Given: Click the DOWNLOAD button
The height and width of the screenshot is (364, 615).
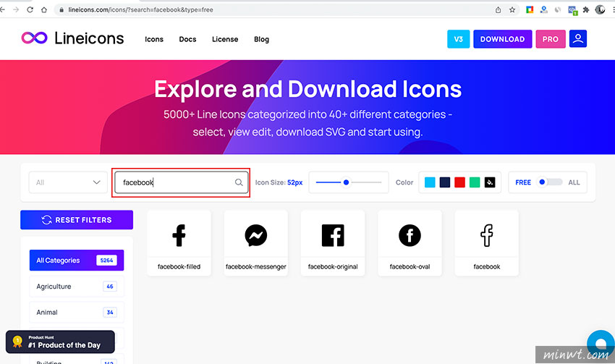Looking at the screenshot, I should point(502,39).
